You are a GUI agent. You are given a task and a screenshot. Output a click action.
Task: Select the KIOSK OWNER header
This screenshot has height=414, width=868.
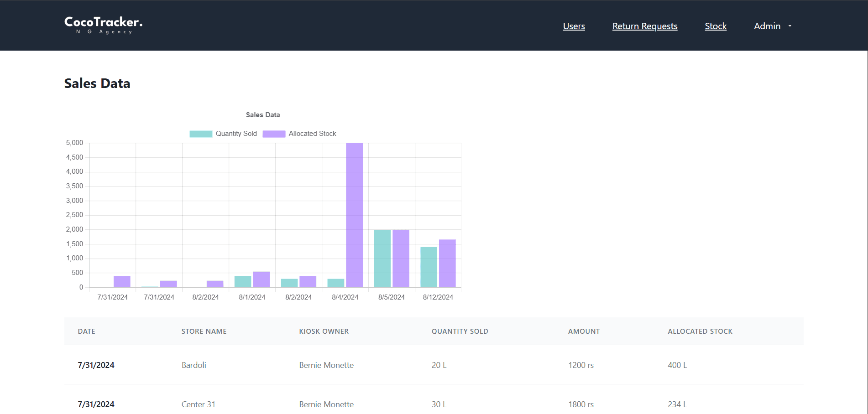pos(324,331)
